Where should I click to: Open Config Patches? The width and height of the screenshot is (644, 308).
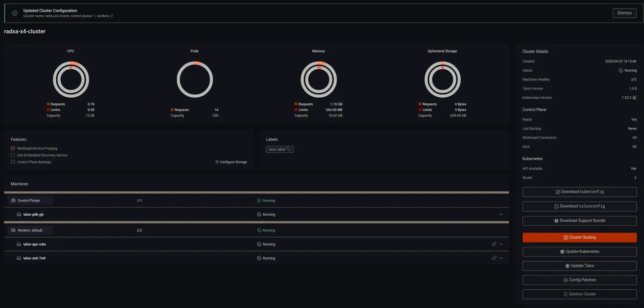(x=580, y=280)
